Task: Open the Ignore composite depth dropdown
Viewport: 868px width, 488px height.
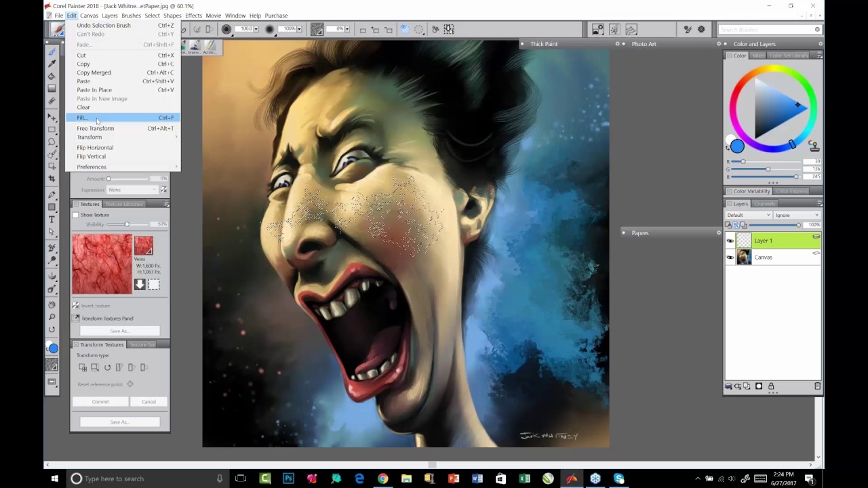Action: pos(797,215)
